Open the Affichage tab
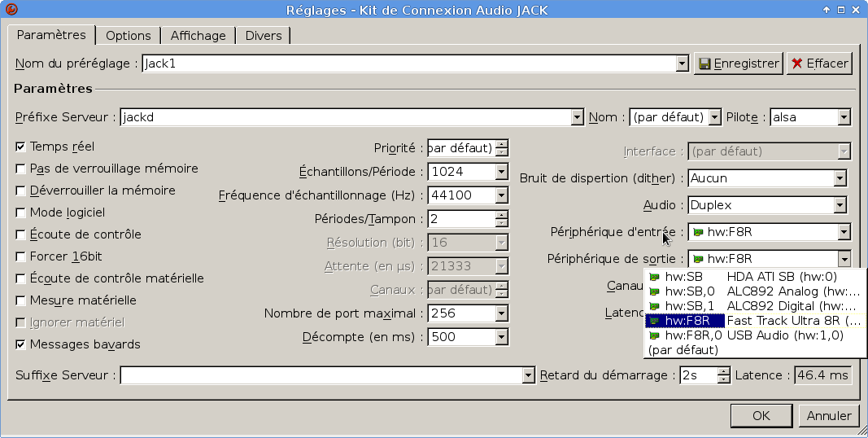This screenshot has height=438, width=868. pos(198,36)
